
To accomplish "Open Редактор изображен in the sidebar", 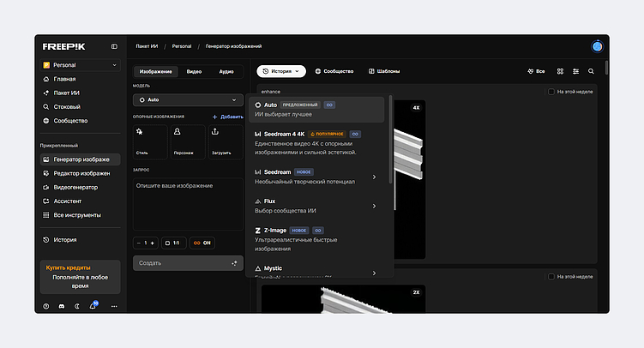I will 80,173.
